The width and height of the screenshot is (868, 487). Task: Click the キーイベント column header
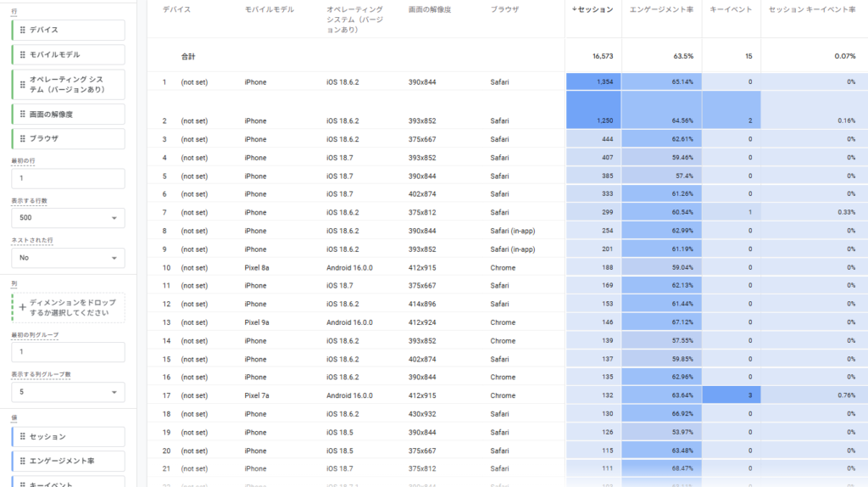tap(732, 8)
